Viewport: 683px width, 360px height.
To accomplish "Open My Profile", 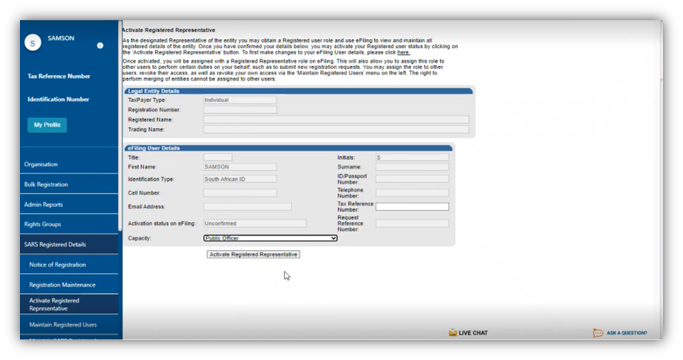I will point(47,125).
